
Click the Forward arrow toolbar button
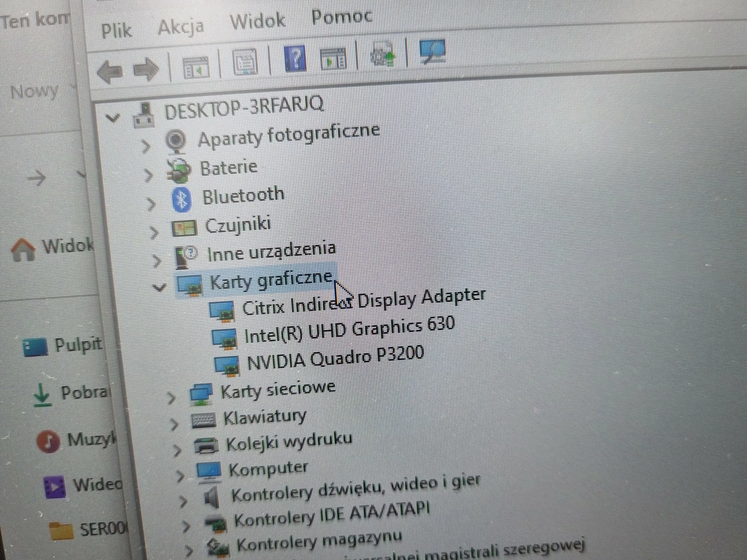pos(146,69)
